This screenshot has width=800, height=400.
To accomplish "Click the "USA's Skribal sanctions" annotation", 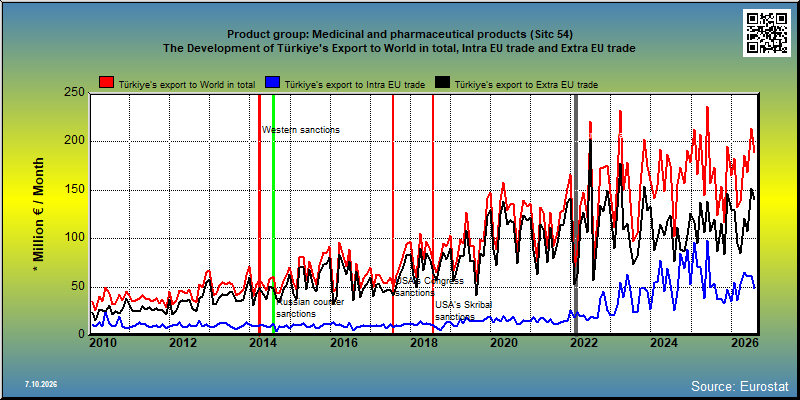I will (x=464, y=311).
